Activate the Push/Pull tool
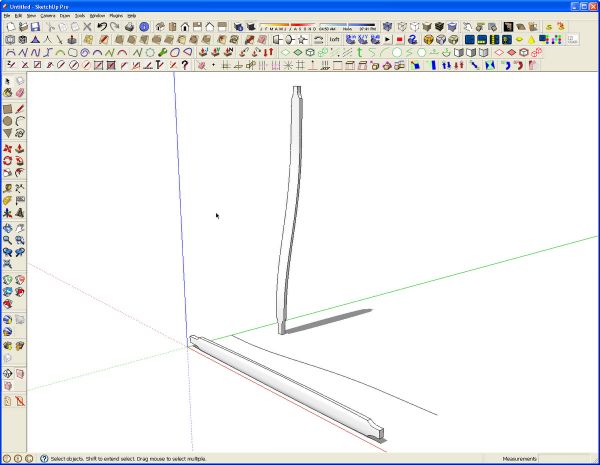This screenshot has width=600, height=465. (x=20, y=148)
